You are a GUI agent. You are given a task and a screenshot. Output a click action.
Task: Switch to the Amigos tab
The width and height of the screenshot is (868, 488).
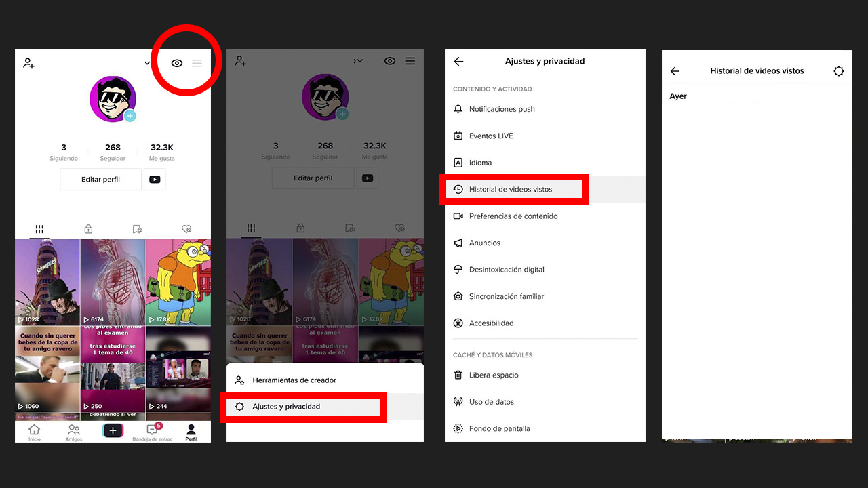(x=73, y=430)
